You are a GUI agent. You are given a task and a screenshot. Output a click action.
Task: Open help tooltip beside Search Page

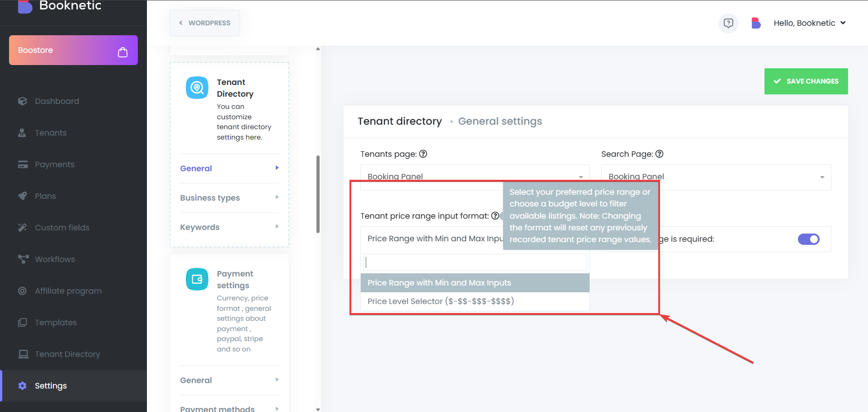pyautogui.click(x=660, y=154)
